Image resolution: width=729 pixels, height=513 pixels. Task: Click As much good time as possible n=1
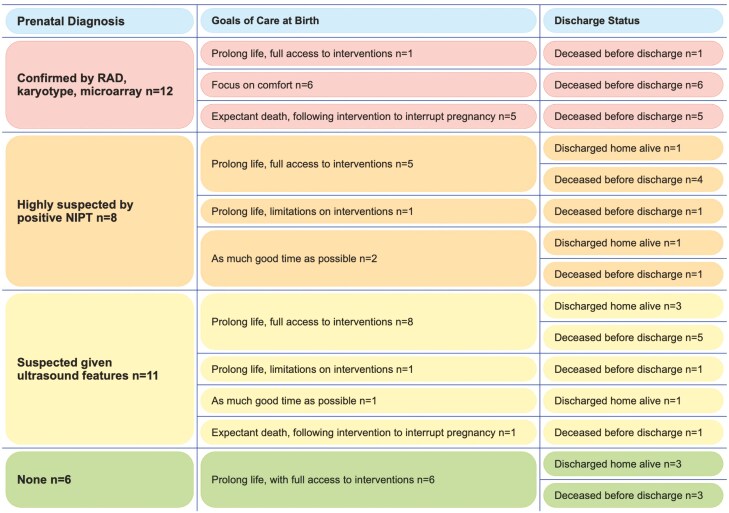[x=367, y=401]
